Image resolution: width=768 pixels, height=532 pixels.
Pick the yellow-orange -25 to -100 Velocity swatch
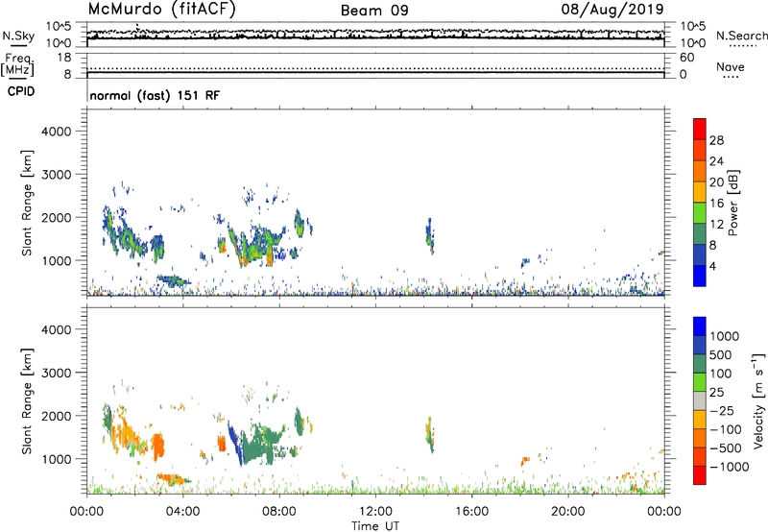pyautogui.click(x=700, y=420)
